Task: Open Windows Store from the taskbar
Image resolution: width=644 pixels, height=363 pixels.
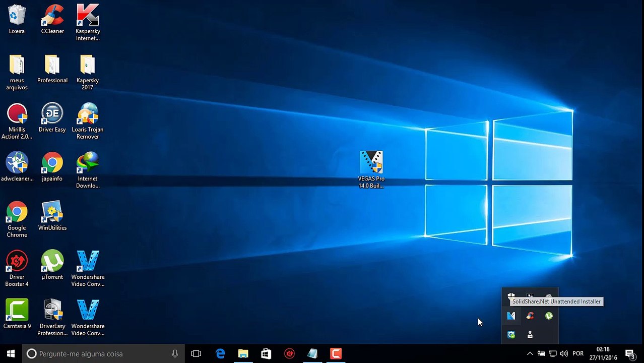Action: [266, 354]
